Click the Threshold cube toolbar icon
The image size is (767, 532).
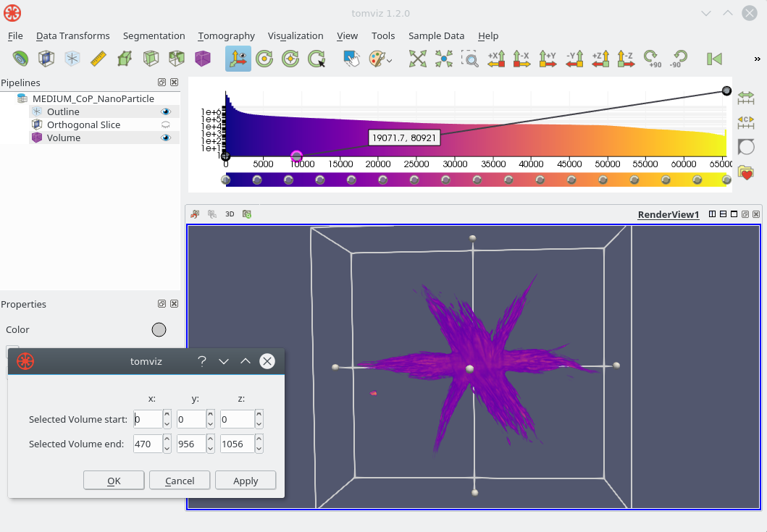[x=151, y=59]
